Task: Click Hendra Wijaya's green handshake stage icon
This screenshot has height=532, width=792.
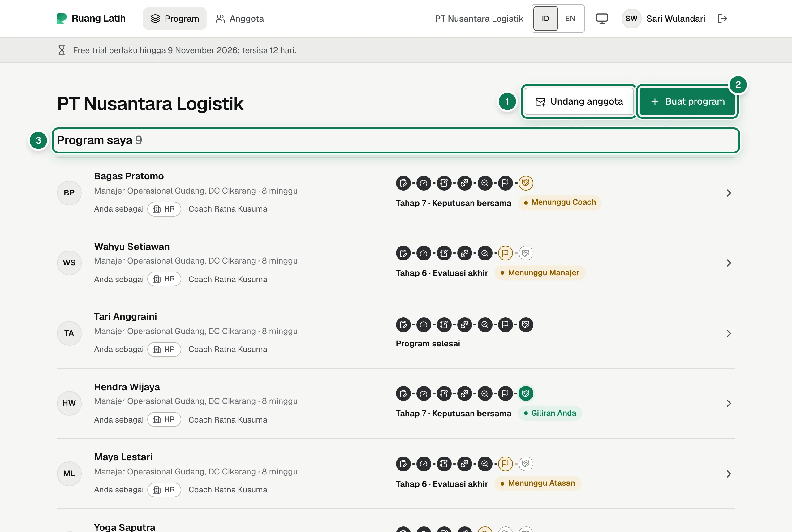Action: pyautogui.click(x=526, y=393)
